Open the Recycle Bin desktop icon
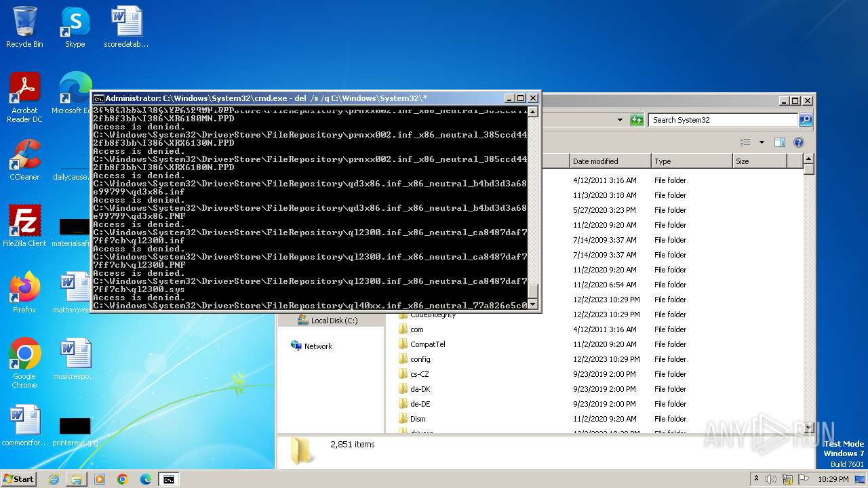The width and height of the screenshot is (868, 488). pyautogui.click(x=24, y=27)
